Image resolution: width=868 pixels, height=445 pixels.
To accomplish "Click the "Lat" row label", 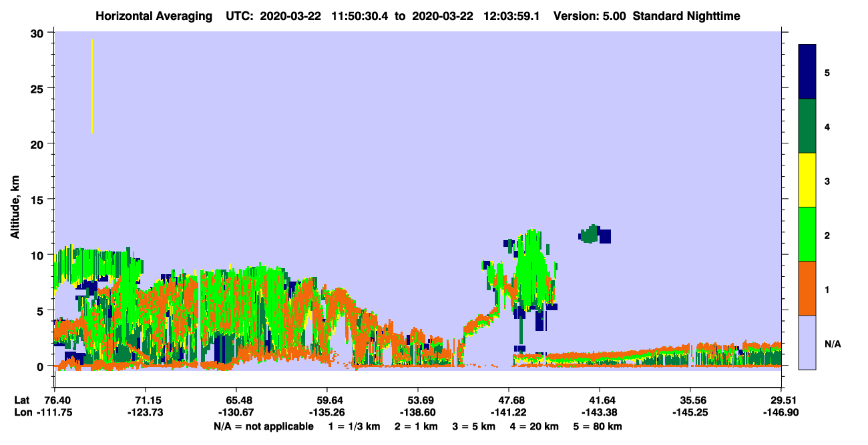I will (x=22, y=400).
